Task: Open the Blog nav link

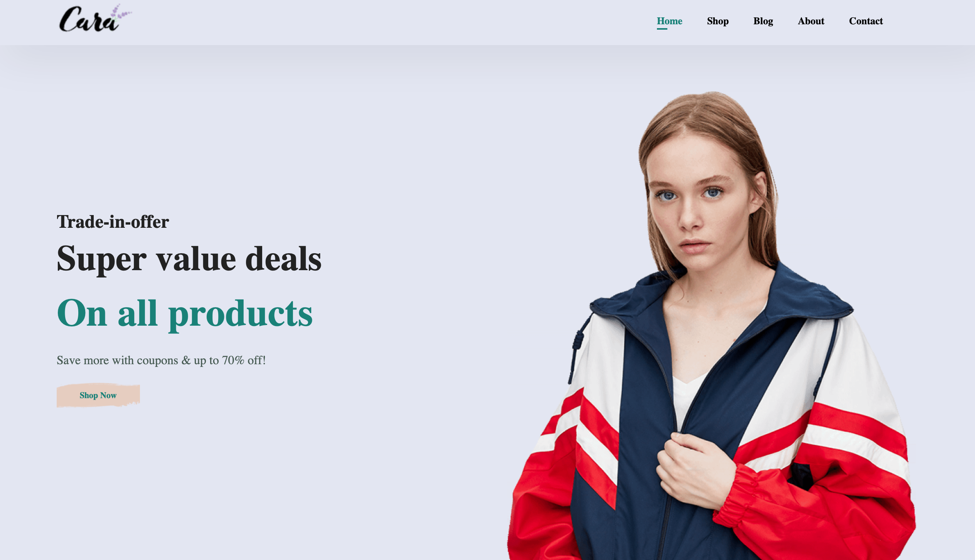Action: [x=763, y=21]
